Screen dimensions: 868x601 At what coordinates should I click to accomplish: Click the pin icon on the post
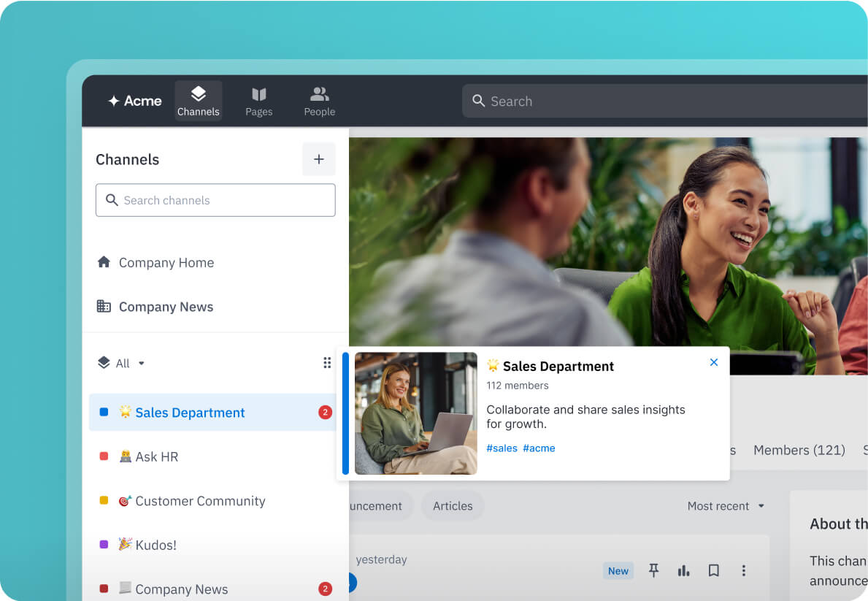[653, 570]
